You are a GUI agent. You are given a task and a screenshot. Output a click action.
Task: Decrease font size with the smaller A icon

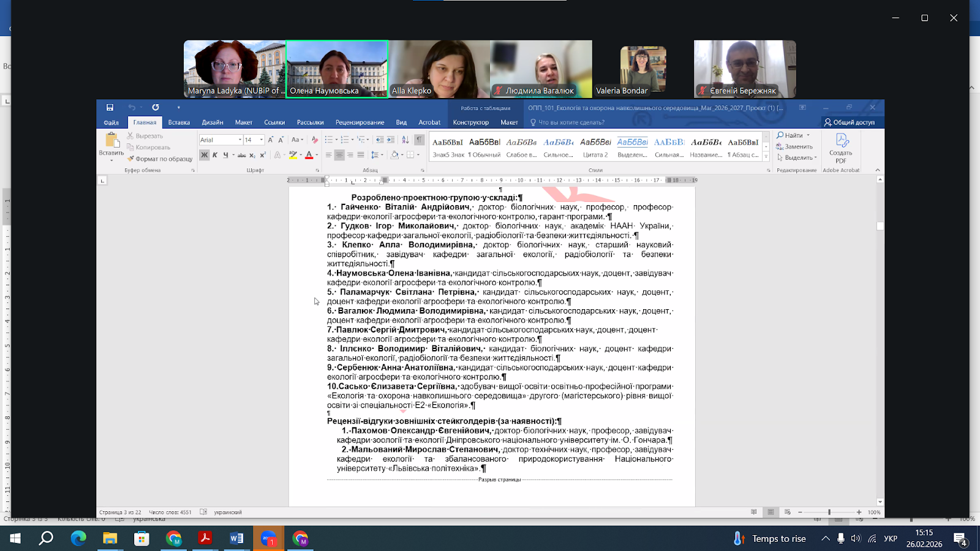pyautogui.click(x=281, y=140)
